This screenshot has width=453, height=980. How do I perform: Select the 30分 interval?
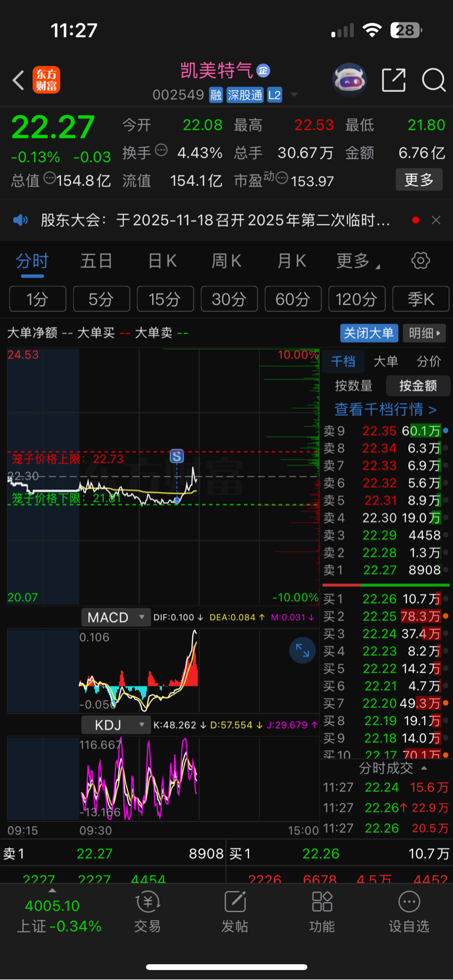(x=229, y=299)
